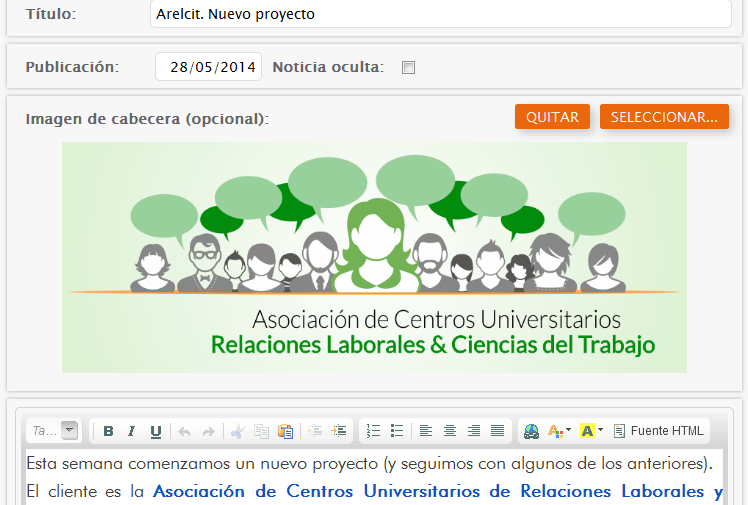This screenshot has width=748, height=505.
Task: Cut the selected text
Action: tap(237, 432)
